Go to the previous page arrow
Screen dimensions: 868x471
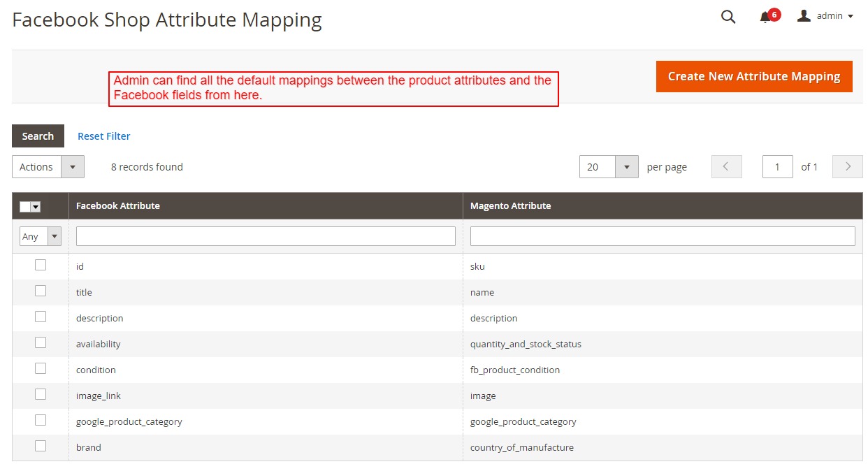[x=726, y=167]
